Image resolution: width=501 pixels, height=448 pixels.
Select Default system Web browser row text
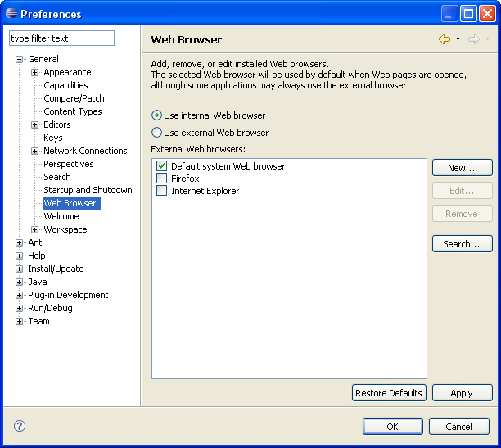[x=228, y=166]
